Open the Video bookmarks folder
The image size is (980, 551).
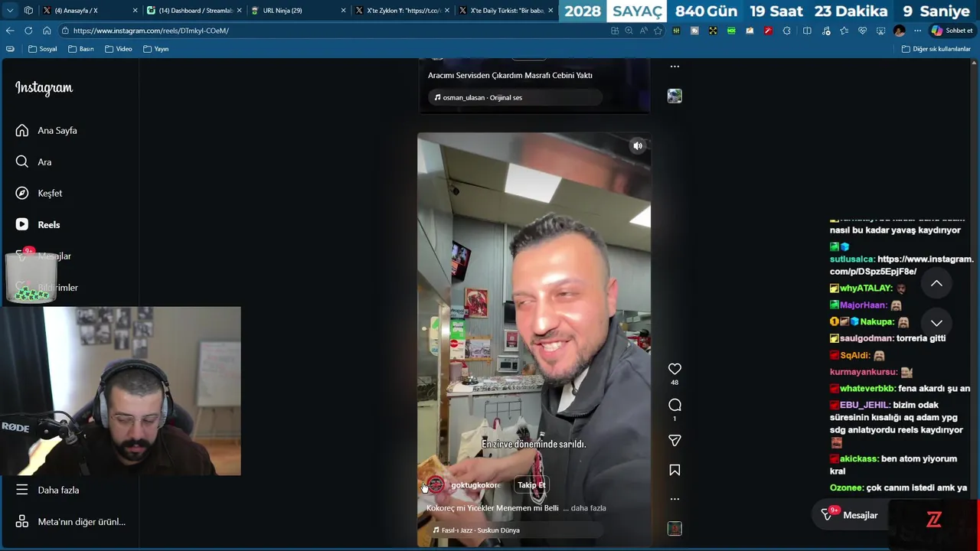(x=119, y=49)
